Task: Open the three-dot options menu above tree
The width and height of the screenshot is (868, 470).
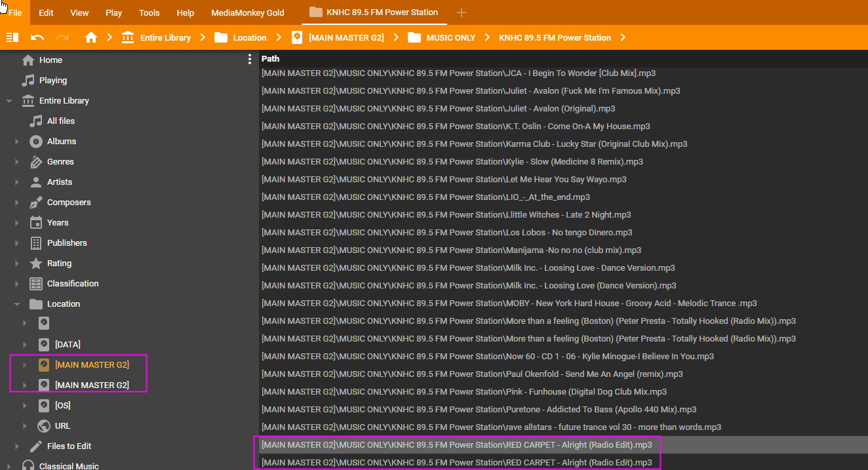Action: (x=249, y=60)
